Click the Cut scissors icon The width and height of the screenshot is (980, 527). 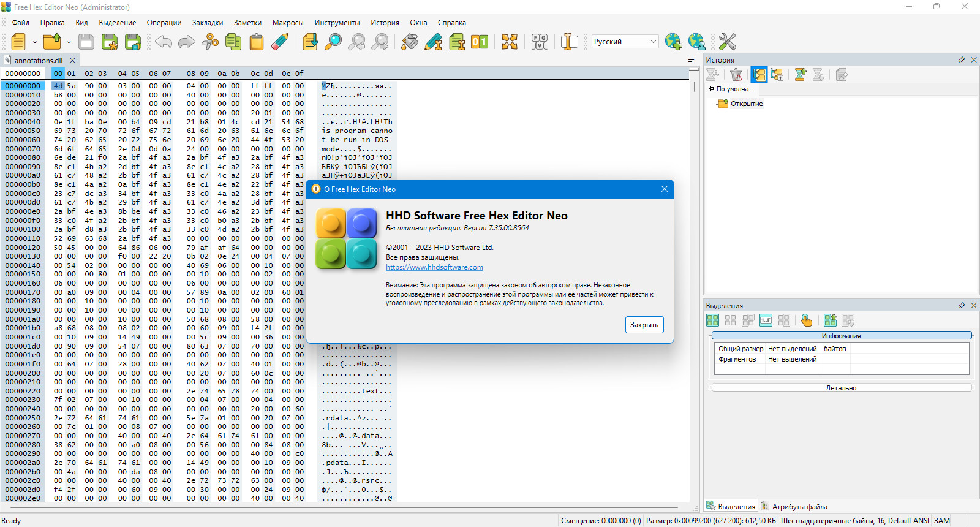pyautogui.click(x=210, y=42)
